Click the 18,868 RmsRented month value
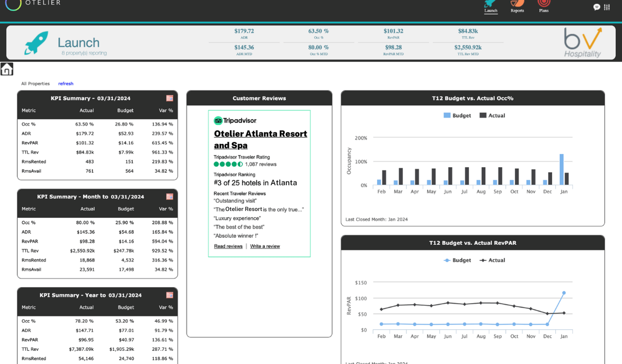Screen dimensions: 622x364 pyautogui.click(x=87, y=260)
